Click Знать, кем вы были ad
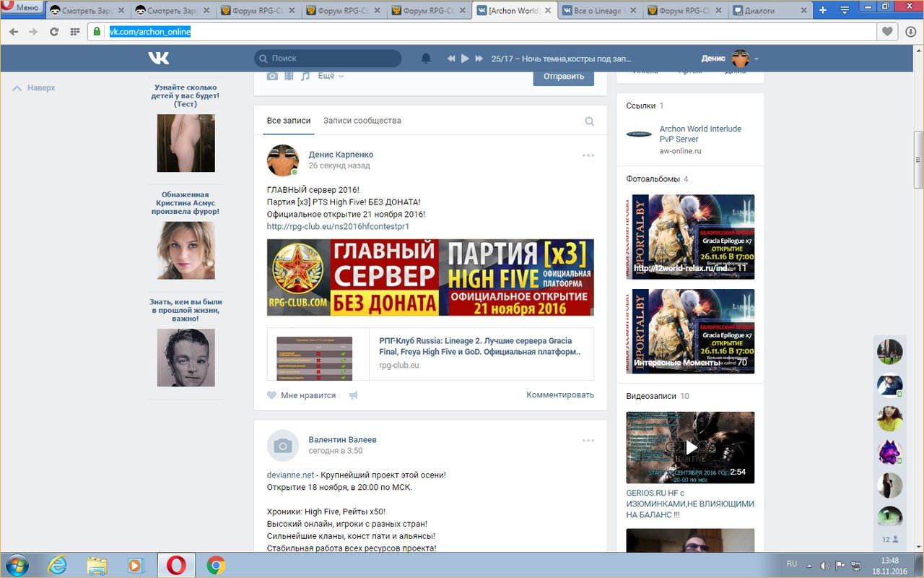The height and width of the screenshot is (578, 924). click(186, 343)
